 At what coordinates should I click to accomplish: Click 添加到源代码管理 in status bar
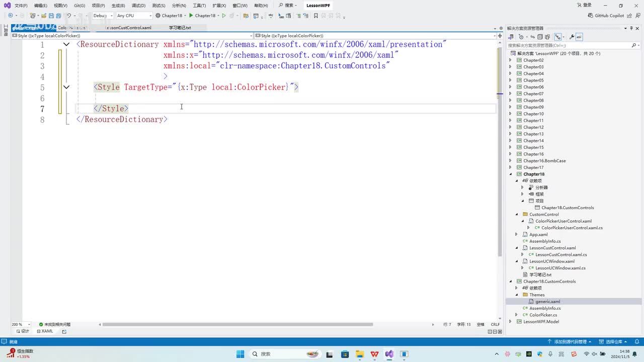pos(570,342)
